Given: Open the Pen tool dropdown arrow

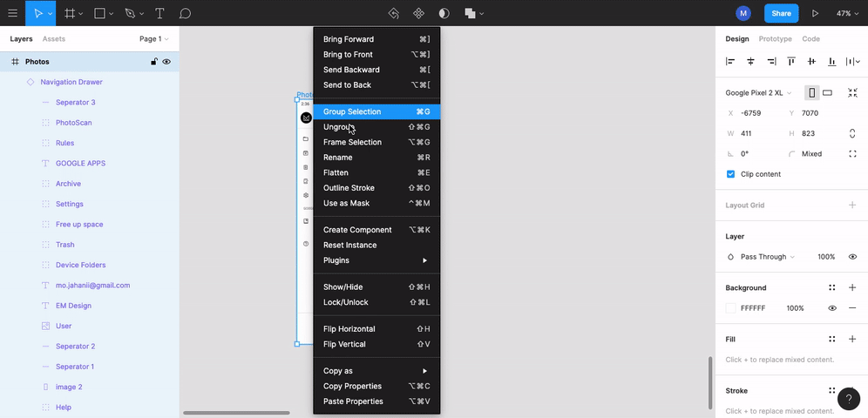Looking at the screenshot, I should tap(142, 14).
